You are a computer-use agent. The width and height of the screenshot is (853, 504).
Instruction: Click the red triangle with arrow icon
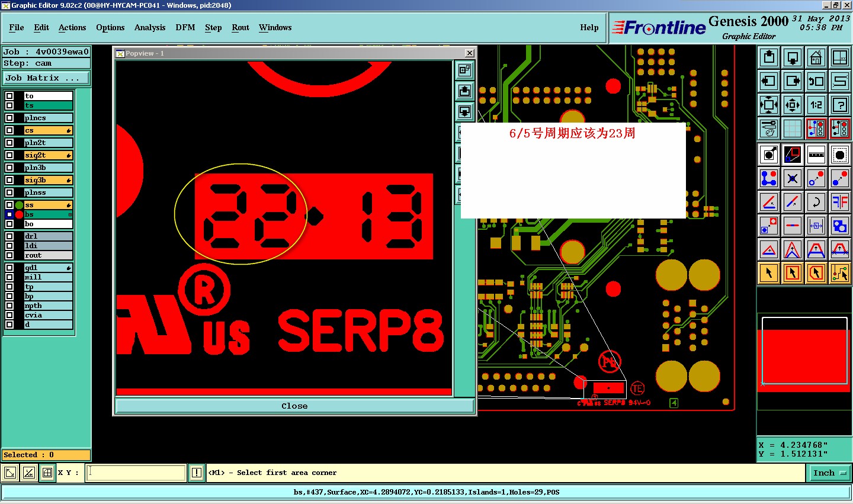(x=769, y=249)
